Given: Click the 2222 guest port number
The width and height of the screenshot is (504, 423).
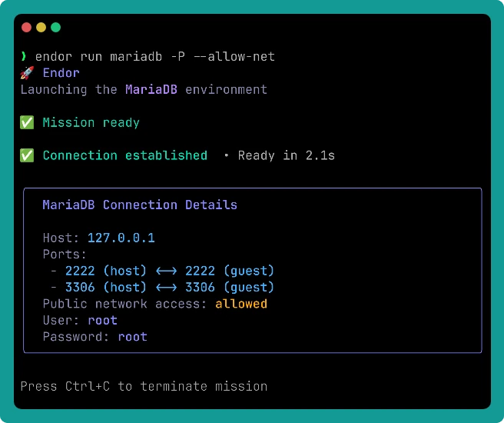Looking at the screenshot, I should pos(200,271).
